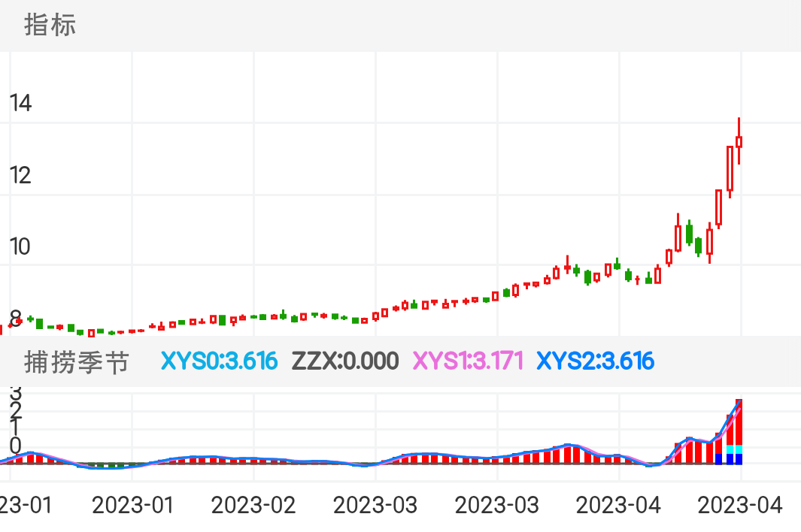The height and width of the screenshot is (532, 801).
Task: Click the pink XYS1:3.171 legend label
Action: [x=469, y=361]
